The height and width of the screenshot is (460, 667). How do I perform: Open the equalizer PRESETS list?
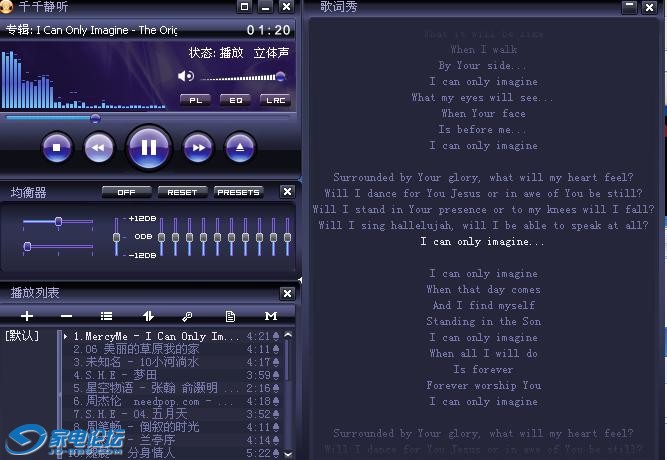(238, 192)
